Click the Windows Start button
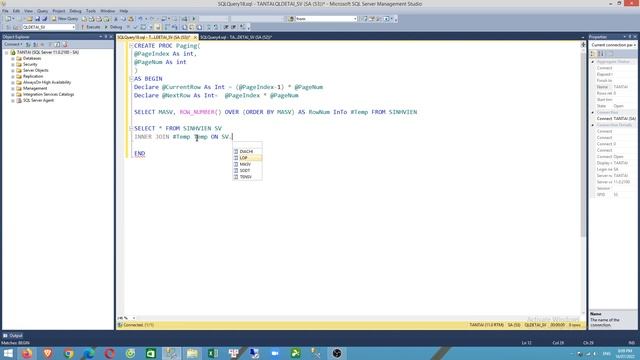640x360 pixels. pyautogui.click(x=8, y=353)
